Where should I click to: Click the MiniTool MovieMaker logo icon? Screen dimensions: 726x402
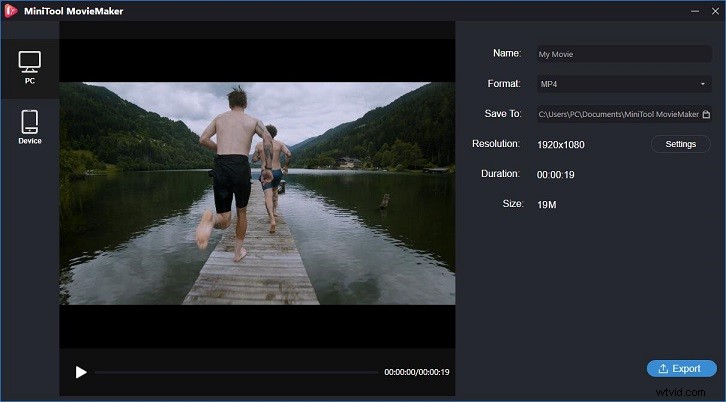[x=11, y=11]
